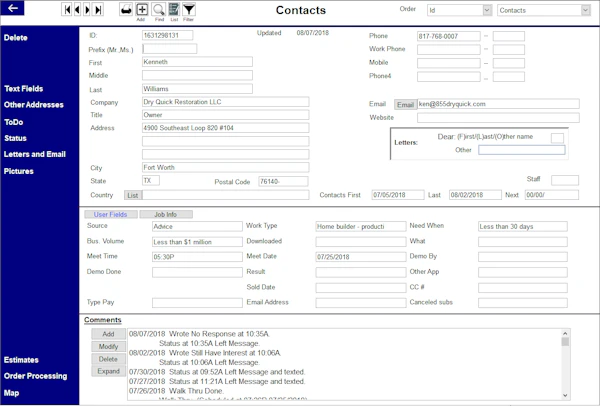Jump to first contact record
Screen dimensions: 600x406
67,10
